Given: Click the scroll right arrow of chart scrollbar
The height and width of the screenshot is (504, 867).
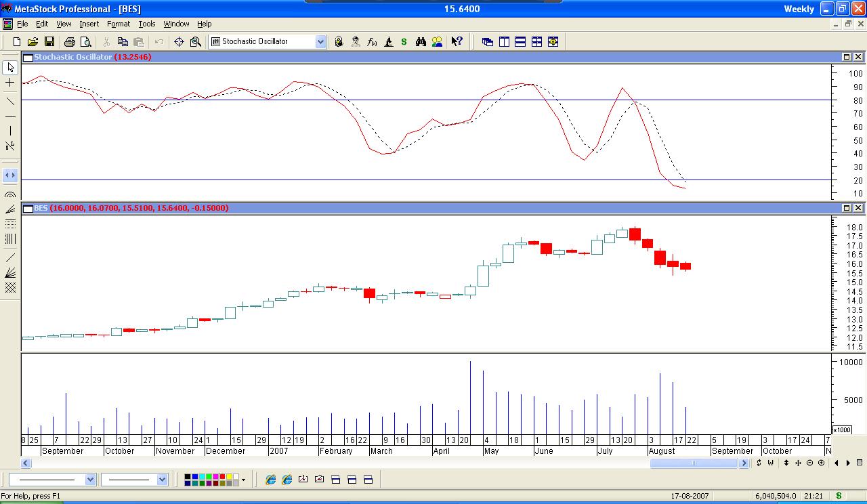Looking at the screenshot, I should click(744, 463).
